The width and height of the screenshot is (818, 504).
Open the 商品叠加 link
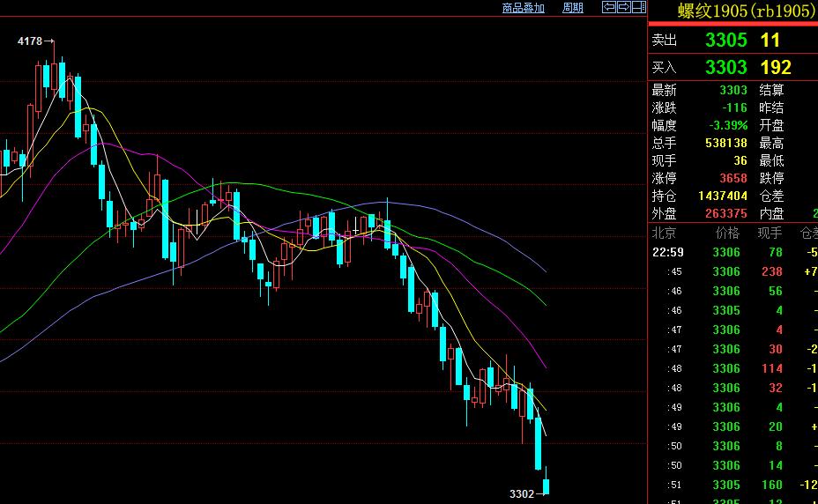524,8
